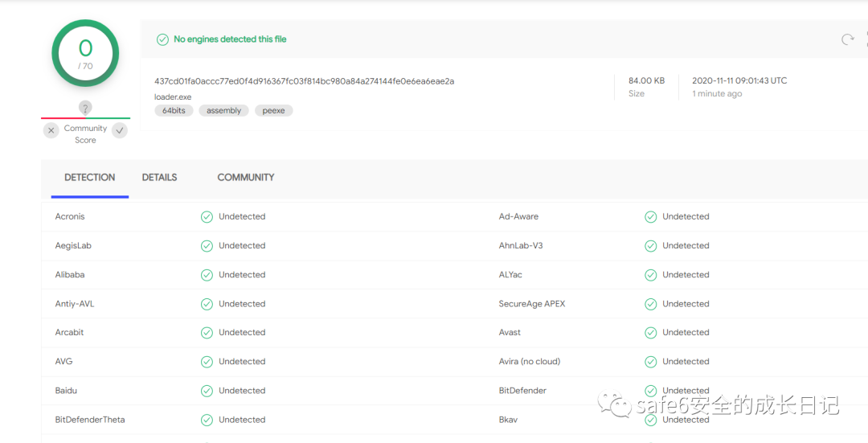868x443 pixels.
Task: Click the Undetected check icon for Acronis
Action: tap(207, 217)
